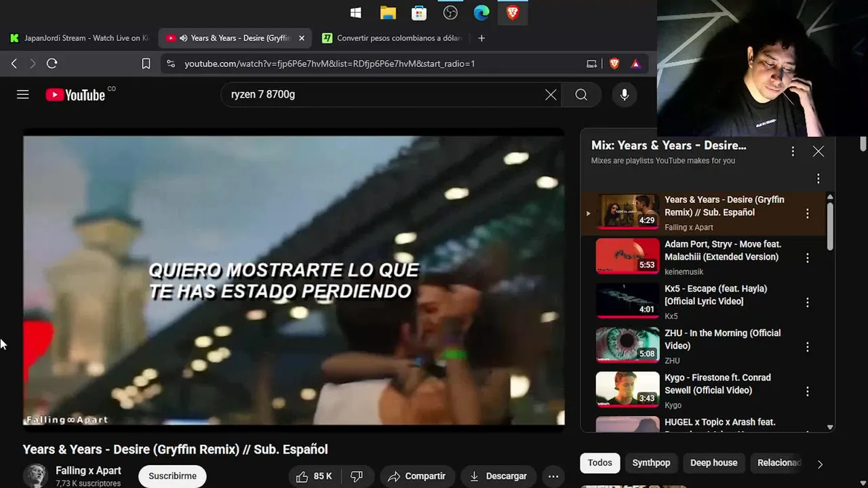Play Kygo Firestone from playlist
Image resolution: width=868 pixels, height=488 pixels.
tap(702, 391)
